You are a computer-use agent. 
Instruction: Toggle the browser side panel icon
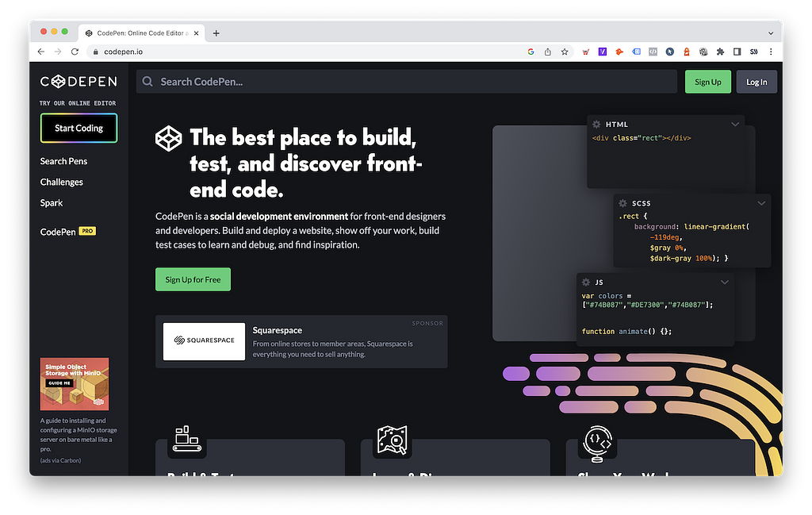[737, 52]
